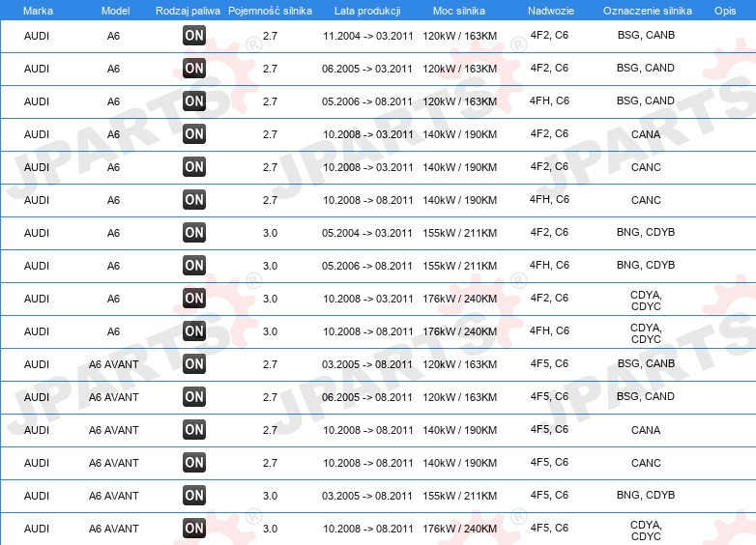Click engine code BNG, CDYB in A6 4F2 row
Image resolution: width=756 pixels, height=545 pixels.
click(646, 232)
